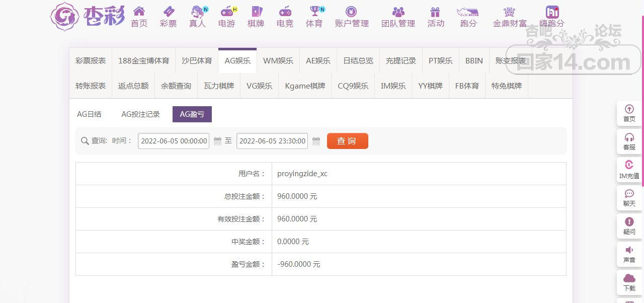
Task: Switch to the WM娱乐 tab
Action: pos(278,61)
